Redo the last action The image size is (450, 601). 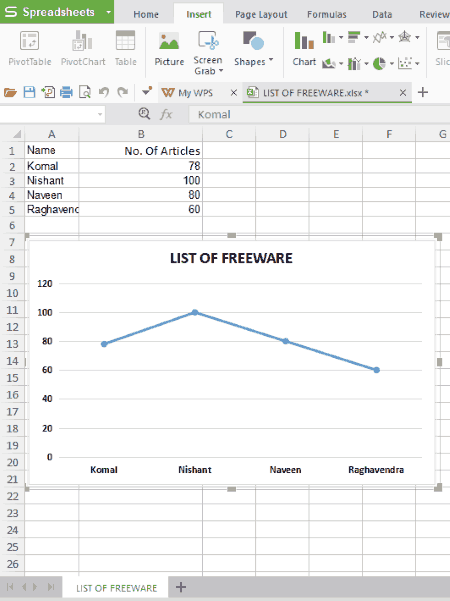pos(123,92)
